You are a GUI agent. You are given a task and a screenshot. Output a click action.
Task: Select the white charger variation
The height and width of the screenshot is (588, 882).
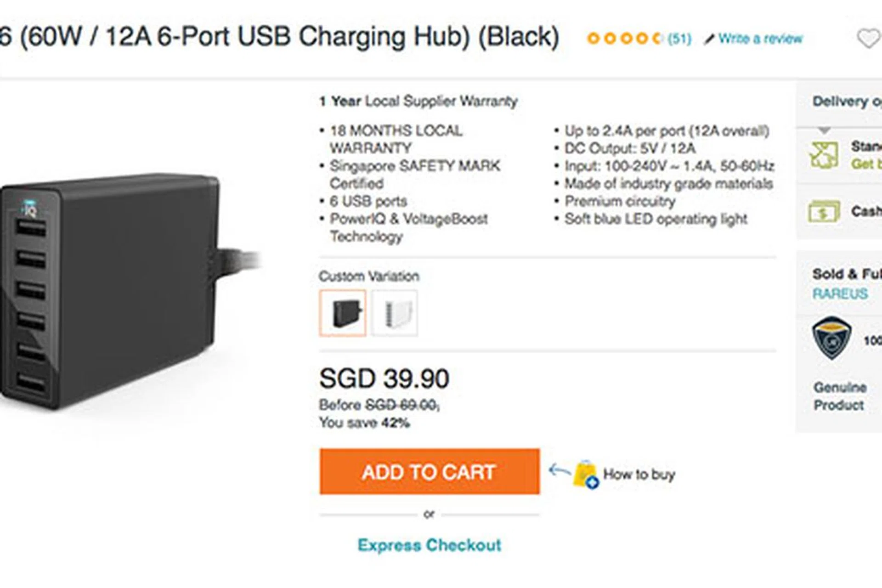(x=395, y=313)
